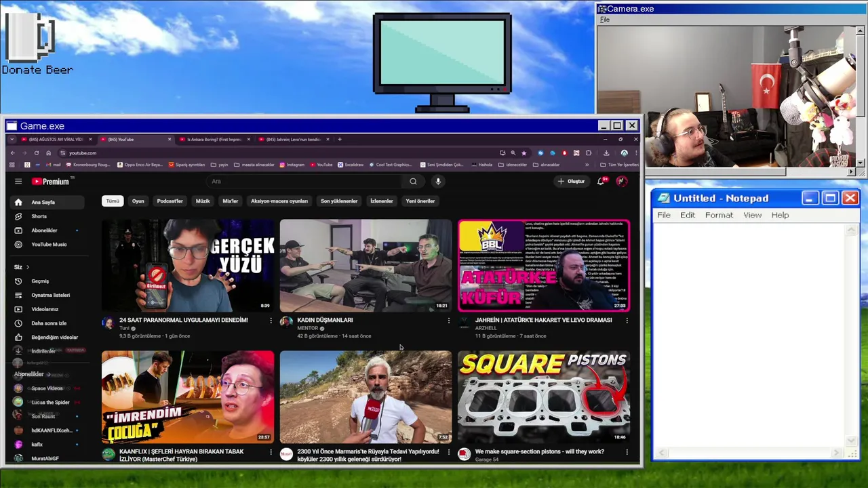Select the Tümü filter chip
The image size is (868, 488).
coord(113,201)
